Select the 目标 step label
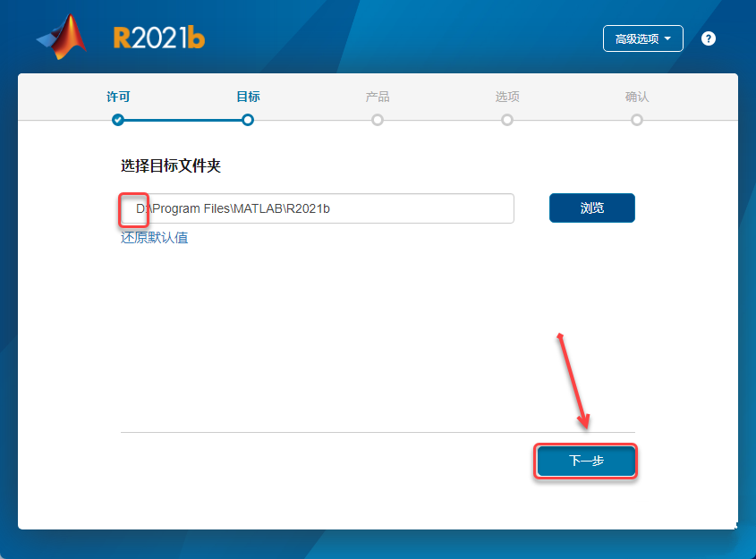Image resolution: width=756 pixels, height=559 pixels. point(248,97)
